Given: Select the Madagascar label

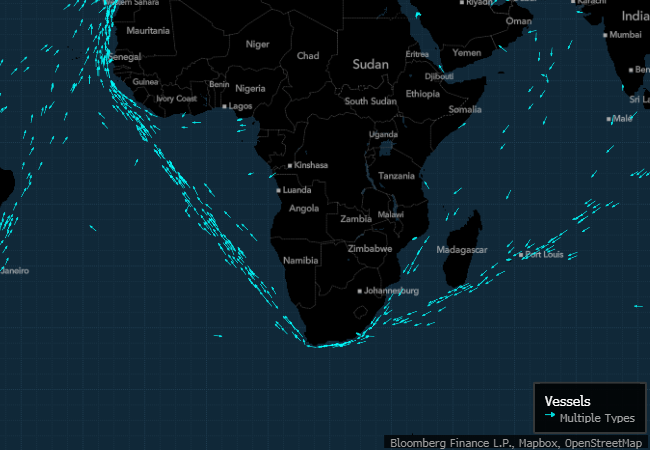Looking at the screenshot, I should (x=462, y=250).
